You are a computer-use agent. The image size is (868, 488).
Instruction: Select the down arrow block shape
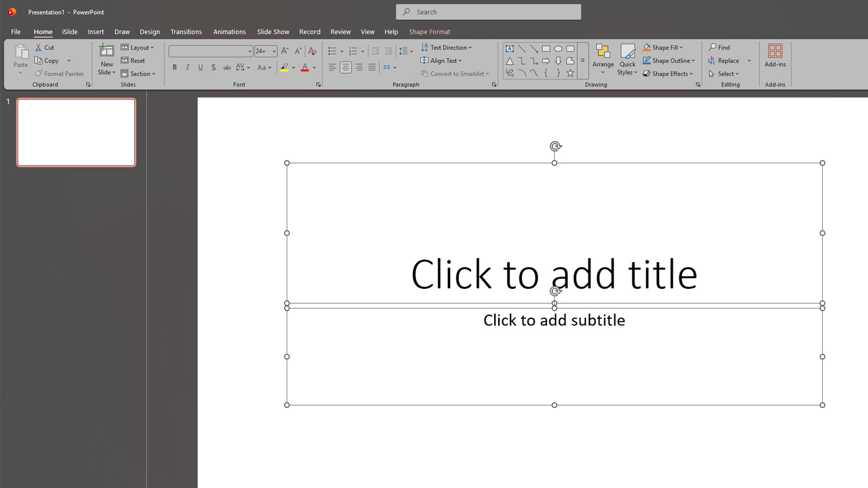pyautogui.click(x=558, y=61)
